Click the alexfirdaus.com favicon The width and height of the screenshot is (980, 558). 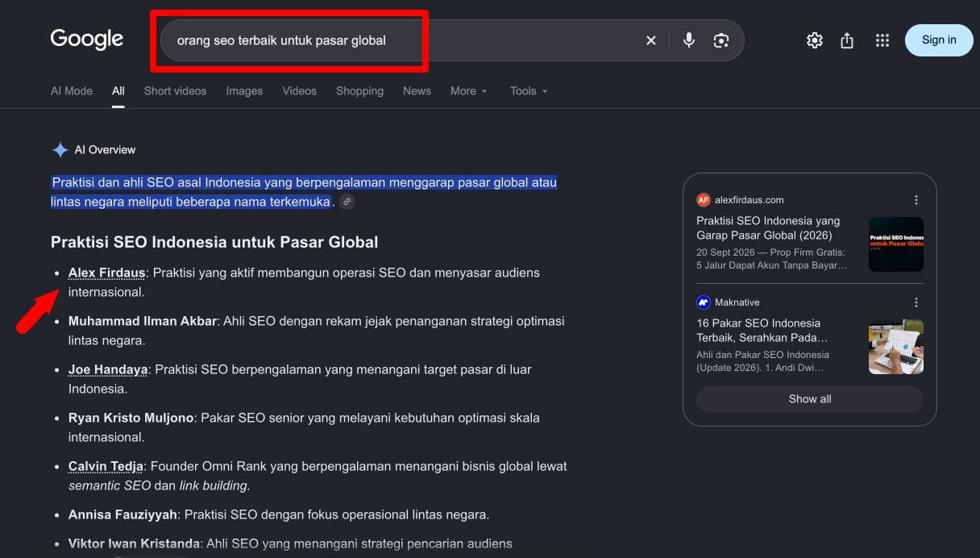click(x=704, y=200)
